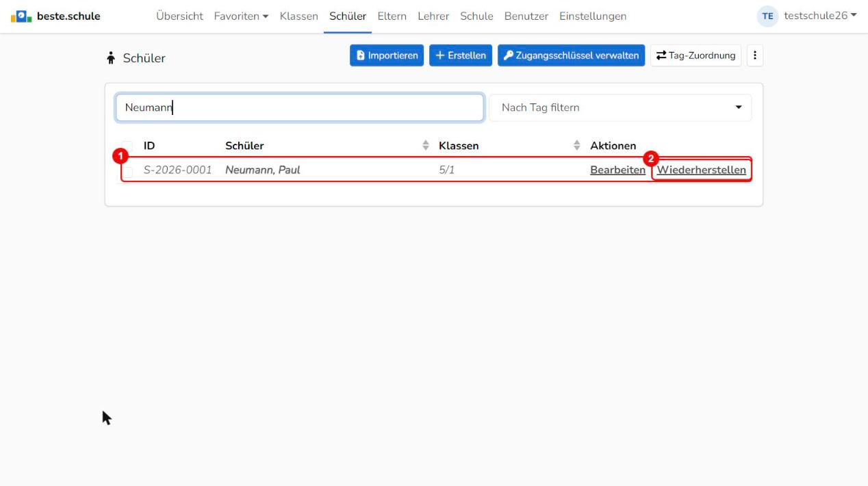Click the student name Neumann, Paul

pyautogui.click(x=263, y=170)
